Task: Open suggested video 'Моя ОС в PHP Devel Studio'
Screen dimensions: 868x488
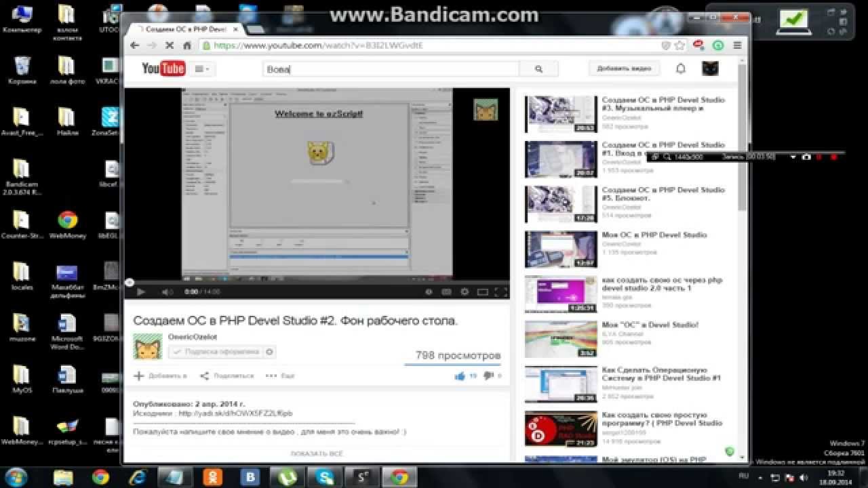Action: pos(654,235)
